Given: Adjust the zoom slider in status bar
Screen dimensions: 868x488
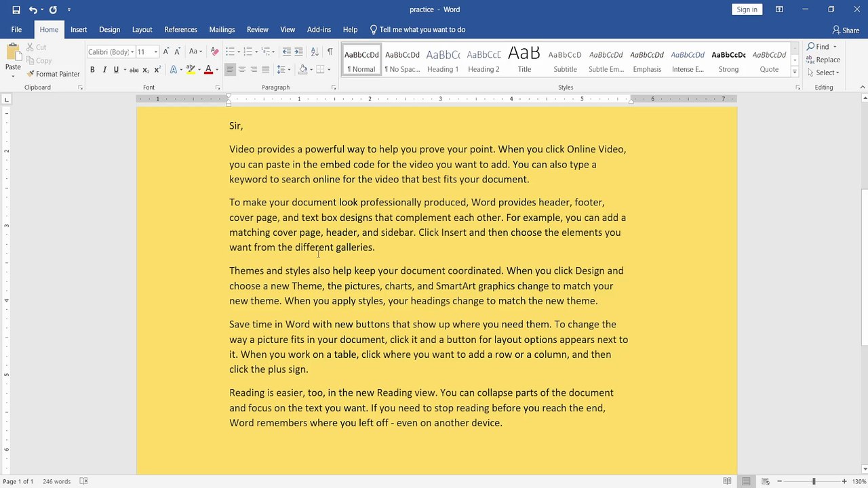Looking at the screenshot, I should coord(812,481).
